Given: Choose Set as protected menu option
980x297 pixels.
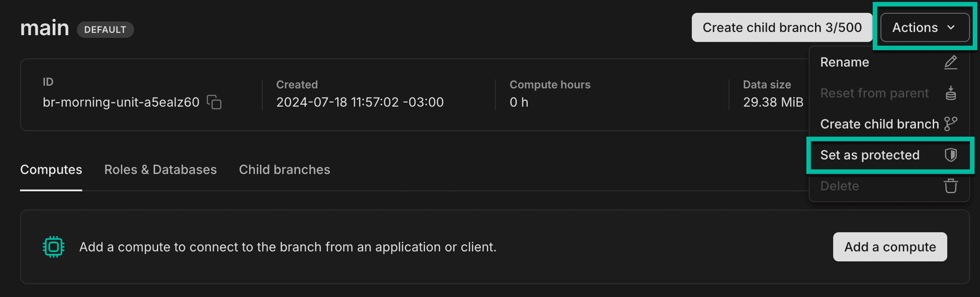Looking at the screenshot, I should tap(869, 155).
